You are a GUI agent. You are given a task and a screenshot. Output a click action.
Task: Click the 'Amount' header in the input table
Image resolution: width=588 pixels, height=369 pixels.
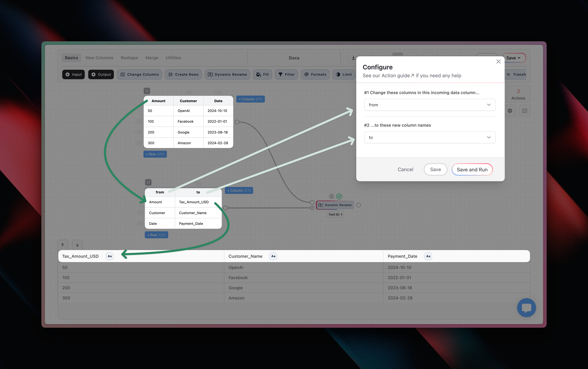coord(158,101)
